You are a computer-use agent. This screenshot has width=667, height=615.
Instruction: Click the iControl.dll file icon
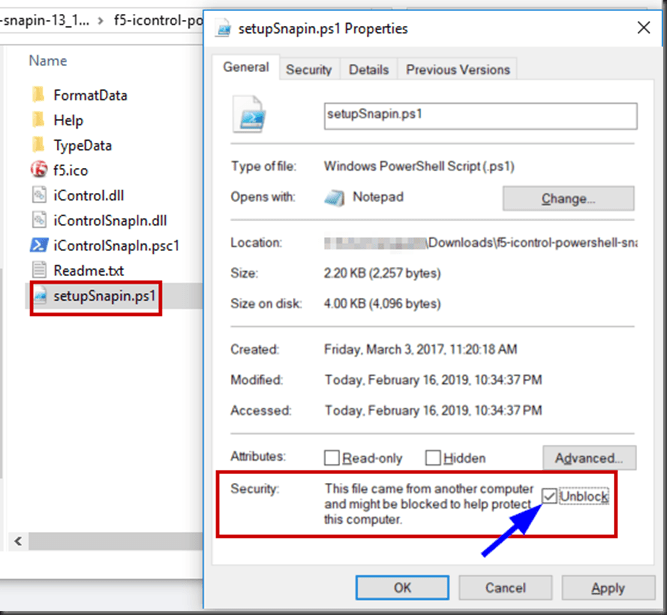click(39, 195)
